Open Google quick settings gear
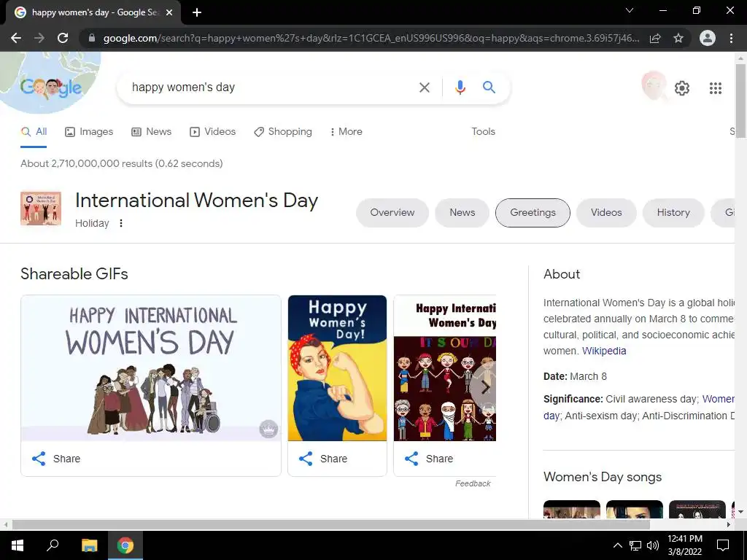This screenshot has height=560, width=747. point(682,88)
